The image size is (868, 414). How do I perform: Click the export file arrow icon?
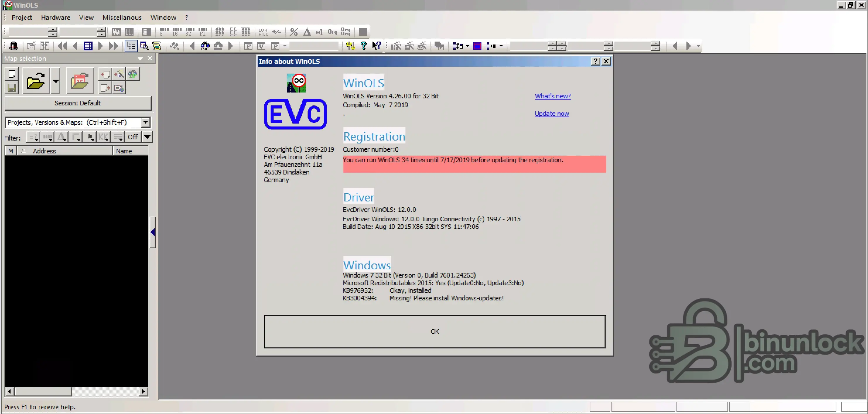coord(105,88)
